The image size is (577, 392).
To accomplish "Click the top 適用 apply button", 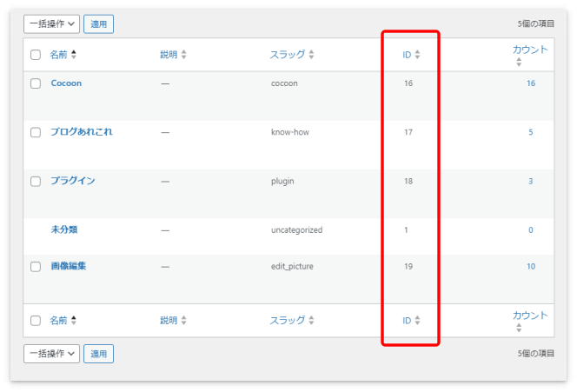I will tap(98, 24).
